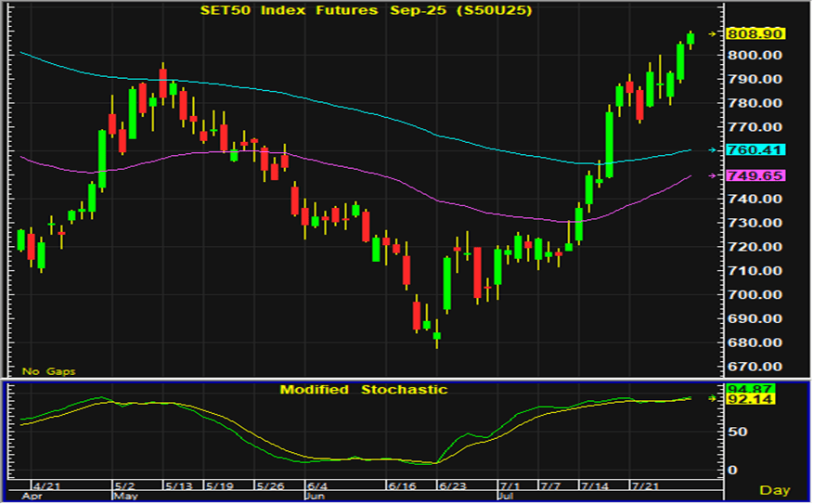Select the lowest candle near 680 in June
Image resolution: width=813 pixels, height=504 pixels.
pyautogui.click(x=436, y=338)
